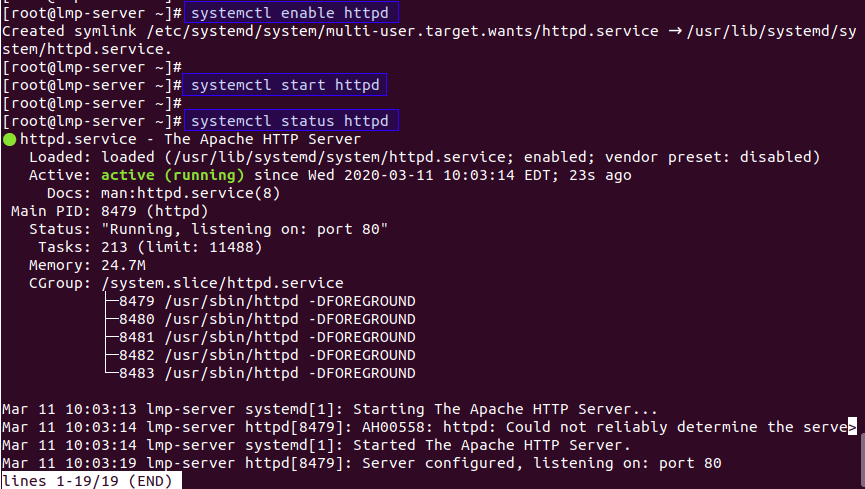Click the 'active (running)' status text
865x489 pixels.
point(173,176)
